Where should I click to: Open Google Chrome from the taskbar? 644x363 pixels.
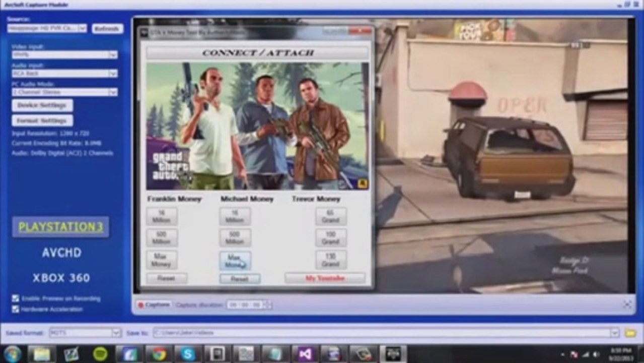tap(159, 354)
